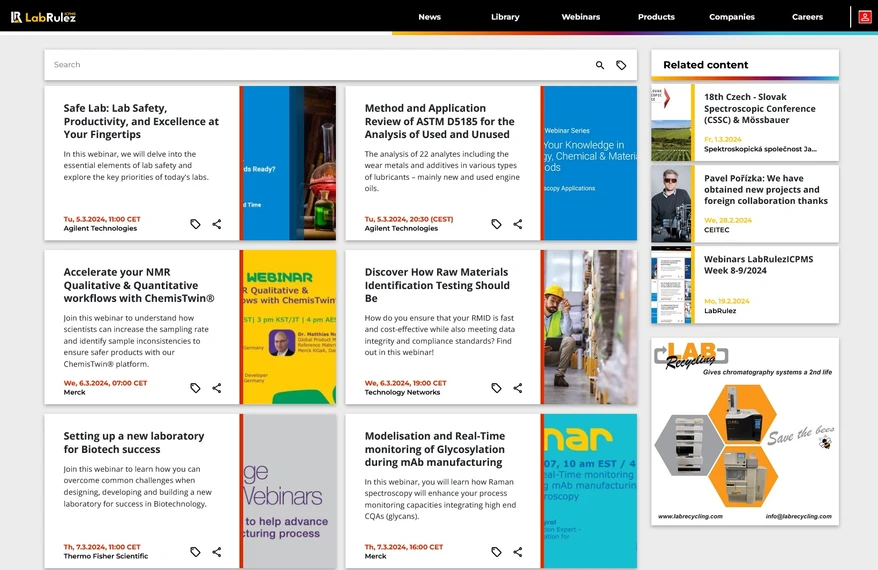Share the Glycosylation monitoring webinar card
The height and width of the screenshot is (570, 878).
click(518, 552)
